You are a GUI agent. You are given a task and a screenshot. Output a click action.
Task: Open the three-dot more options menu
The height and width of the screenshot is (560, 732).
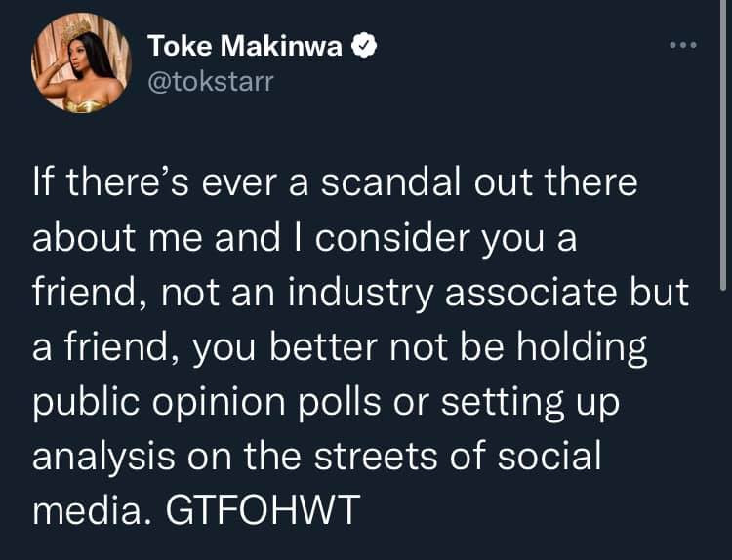point(682,46)
